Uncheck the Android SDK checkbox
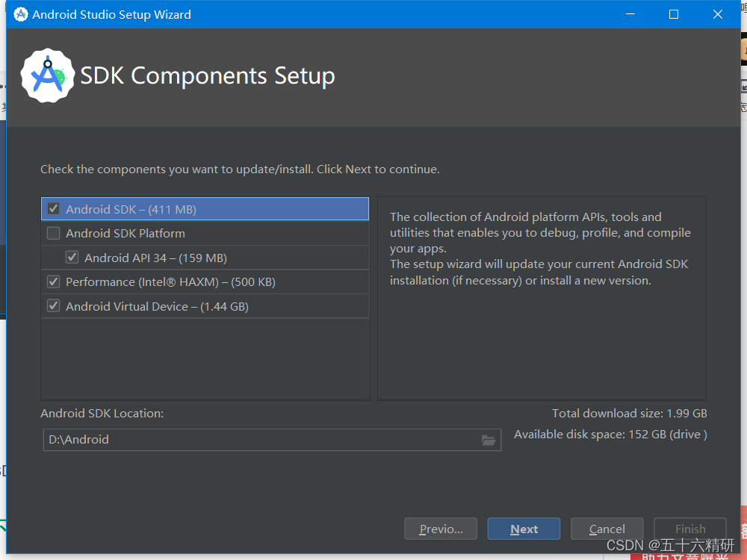Viewport: 747px width, 560px height. [x=53, y=209]
